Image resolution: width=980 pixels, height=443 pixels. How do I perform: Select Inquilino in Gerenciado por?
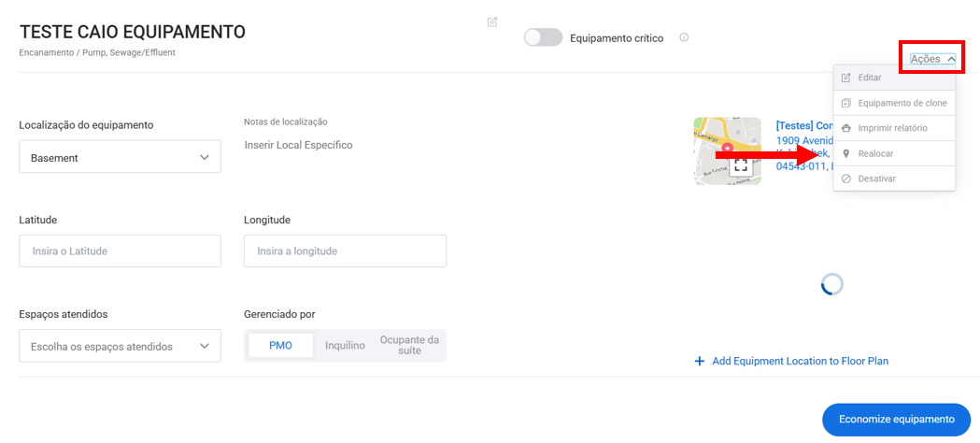pyautogui.click(x=345, y=346)
